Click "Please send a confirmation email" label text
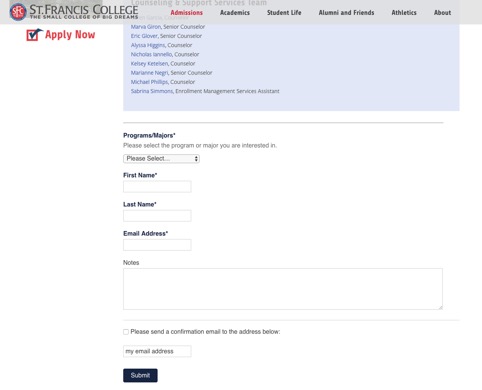 [205, 332]
